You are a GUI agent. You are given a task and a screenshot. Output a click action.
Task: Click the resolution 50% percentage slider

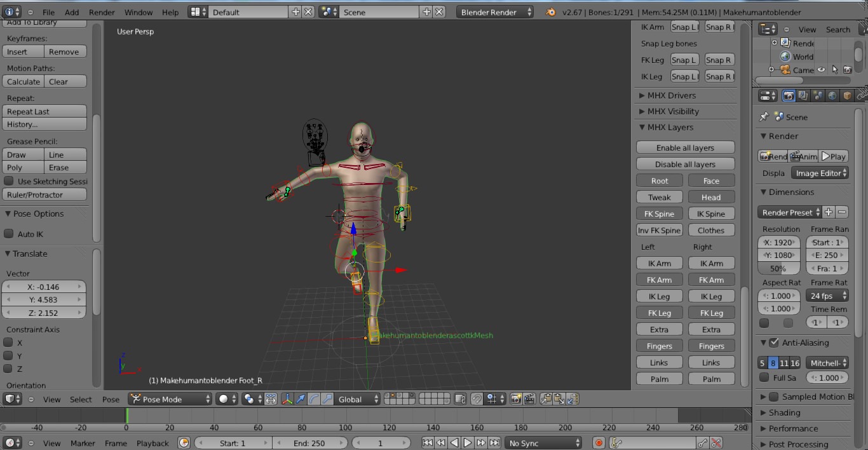[778, 268]
